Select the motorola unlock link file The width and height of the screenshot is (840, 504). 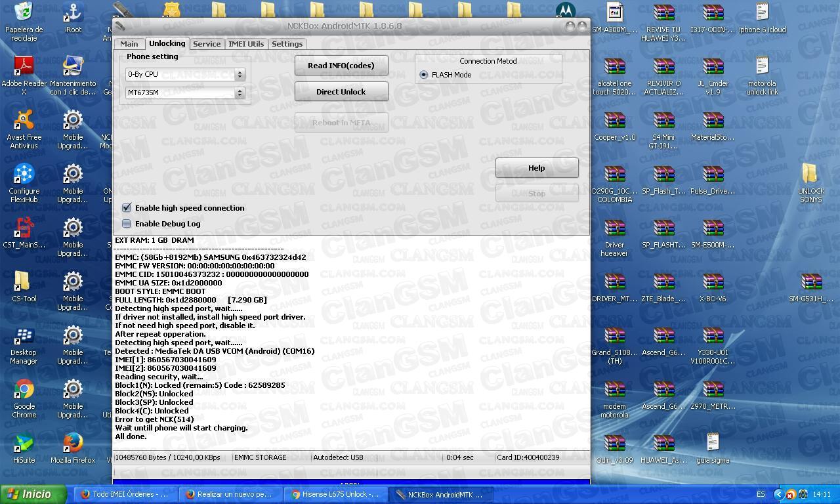pos(762,75)
